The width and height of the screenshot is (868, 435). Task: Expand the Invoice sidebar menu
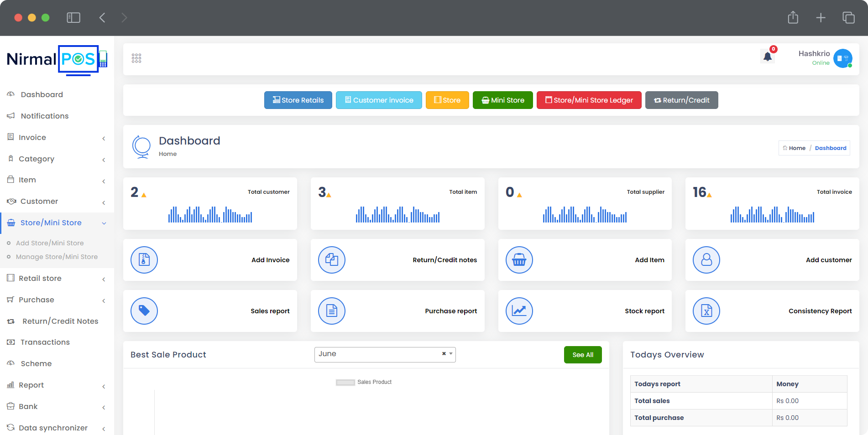tap(57, 137)
